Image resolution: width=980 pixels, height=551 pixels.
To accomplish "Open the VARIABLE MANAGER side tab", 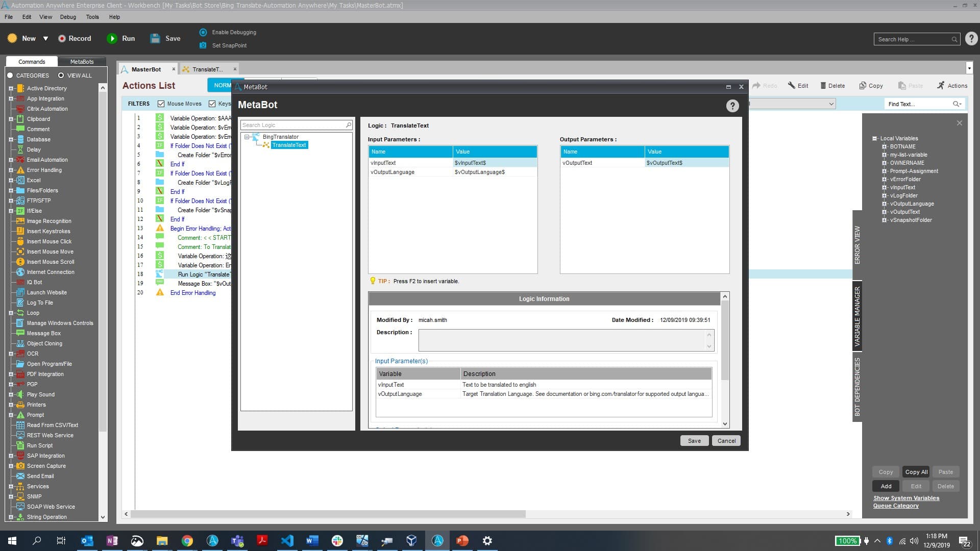I will click(857, 316).
